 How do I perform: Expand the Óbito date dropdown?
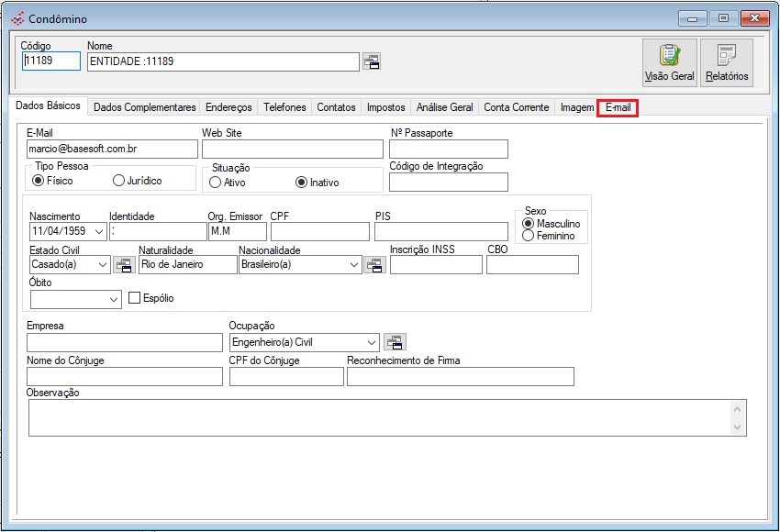point(114,299)
